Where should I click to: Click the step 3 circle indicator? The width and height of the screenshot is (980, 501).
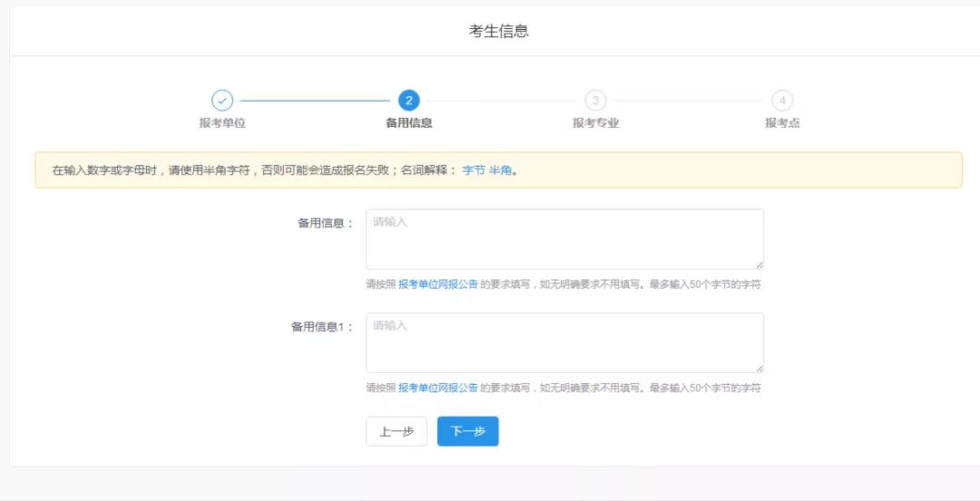595,101
